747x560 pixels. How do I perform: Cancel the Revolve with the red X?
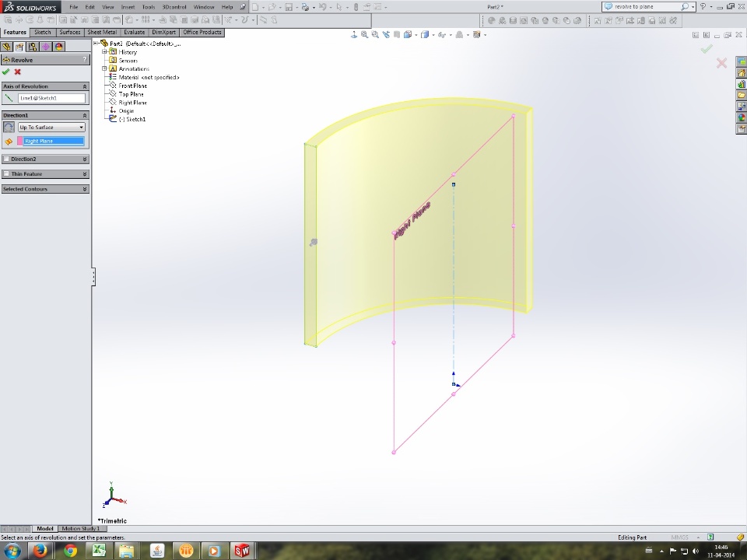tap(18, 72)
